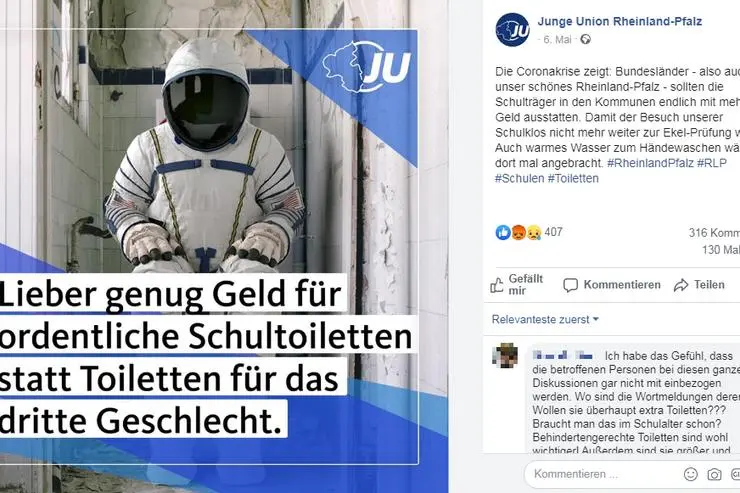Open the astronaut post image
Image resolution: width=740 pixels, height=493 pixels.
224,246
